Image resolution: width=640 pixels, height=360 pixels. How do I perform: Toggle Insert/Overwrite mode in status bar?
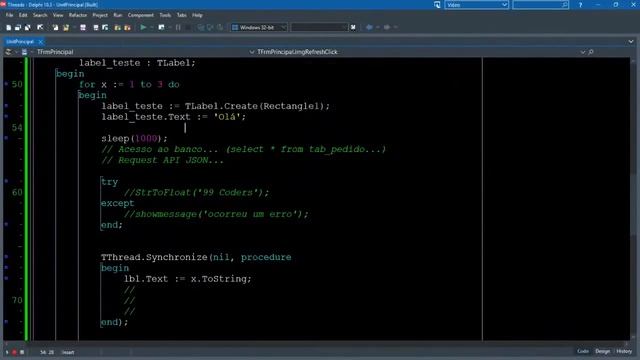tap(68, 352)
